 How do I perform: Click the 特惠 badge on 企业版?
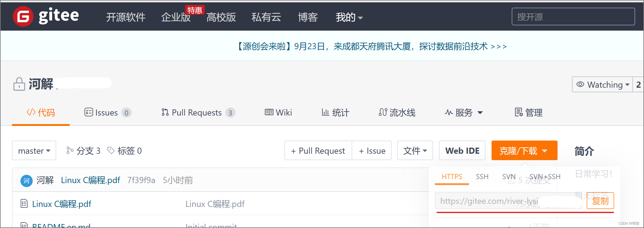tap(195, 10)
